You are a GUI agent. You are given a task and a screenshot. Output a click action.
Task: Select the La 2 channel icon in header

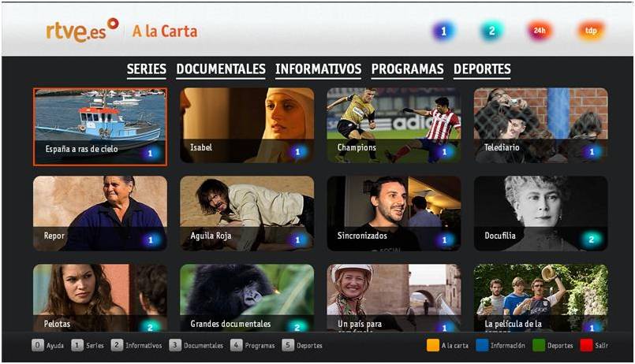pyautogui.click(x=492, y=32)
